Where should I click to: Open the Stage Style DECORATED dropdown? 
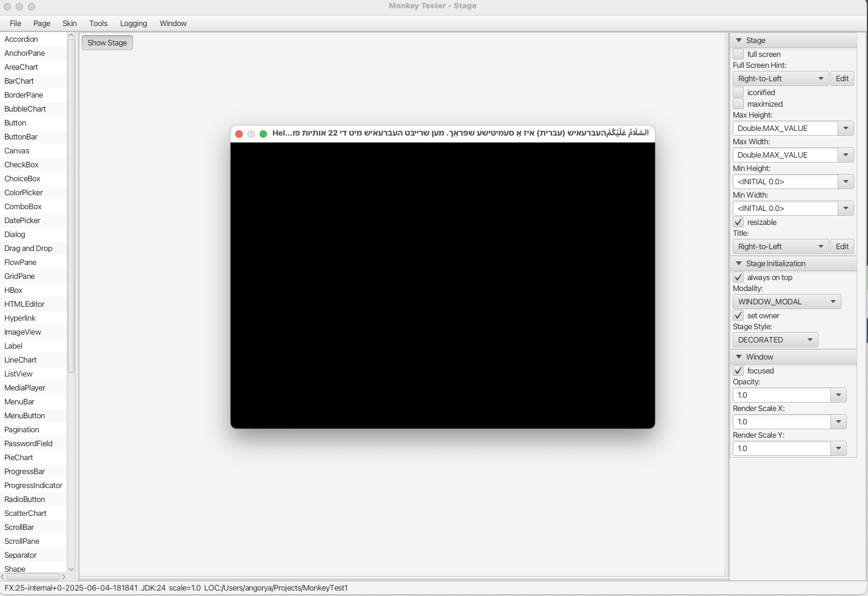pos(775,340)
